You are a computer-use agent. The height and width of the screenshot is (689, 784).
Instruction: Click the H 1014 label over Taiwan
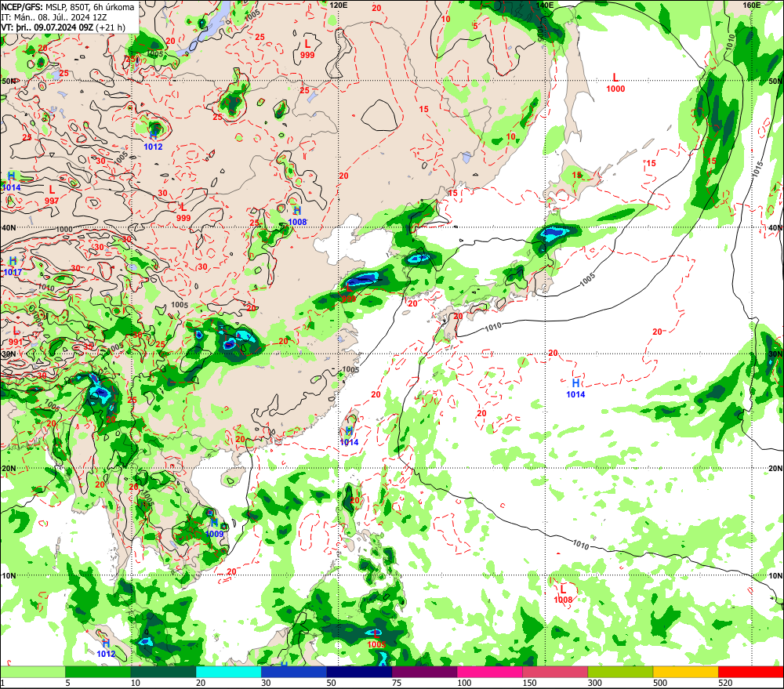point(349,436)
